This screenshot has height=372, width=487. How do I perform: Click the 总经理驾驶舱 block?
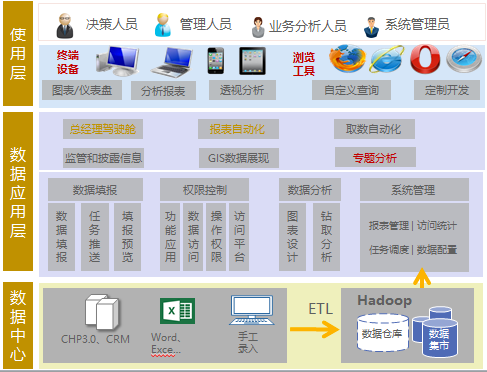click(x=103, y=129)
